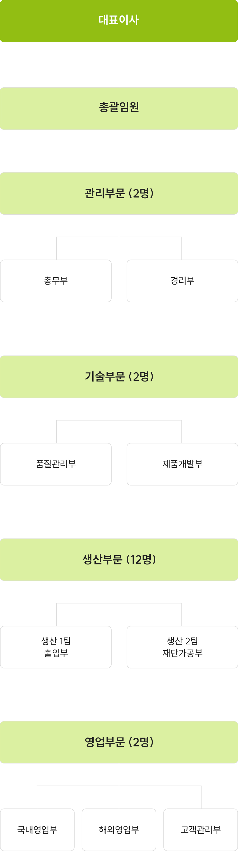The width and height of the screenshot is (238, 868).
Task: Click the 기술부문 (2명) header
Action: tap(119, 377)
